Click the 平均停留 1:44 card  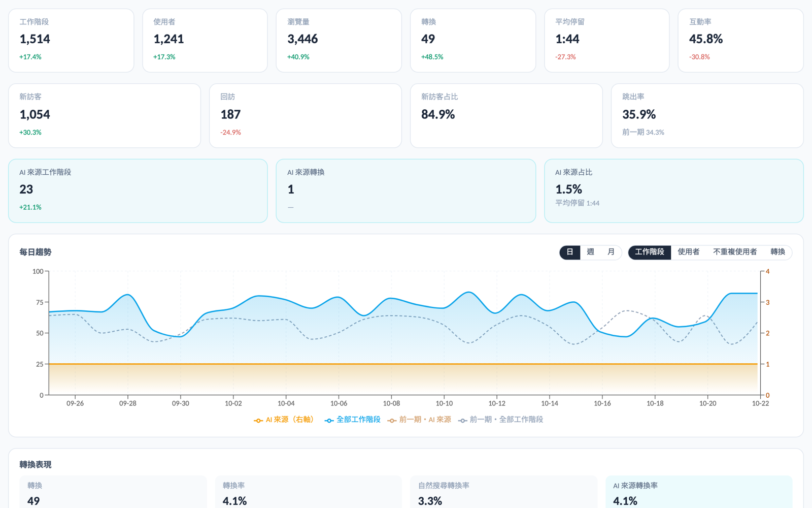(x=607, y=41)
